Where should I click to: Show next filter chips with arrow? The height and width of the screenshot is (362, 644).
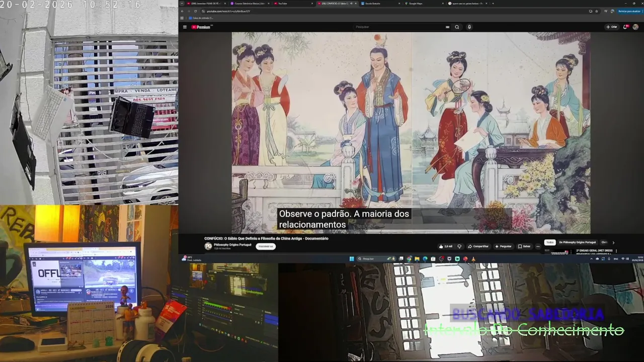click(613, 243)
